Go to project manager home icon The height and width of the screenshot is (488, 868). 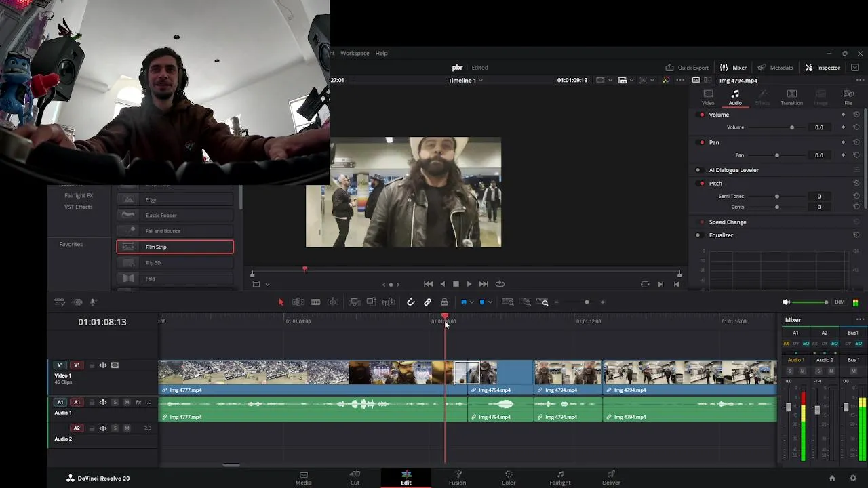(832, 479)
